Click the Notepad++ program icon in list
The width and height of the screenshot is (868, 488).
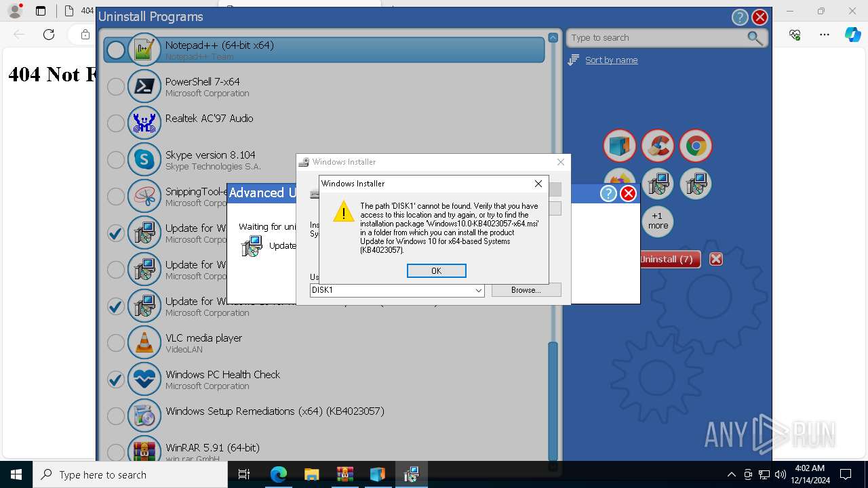click(x=144, y=49)
